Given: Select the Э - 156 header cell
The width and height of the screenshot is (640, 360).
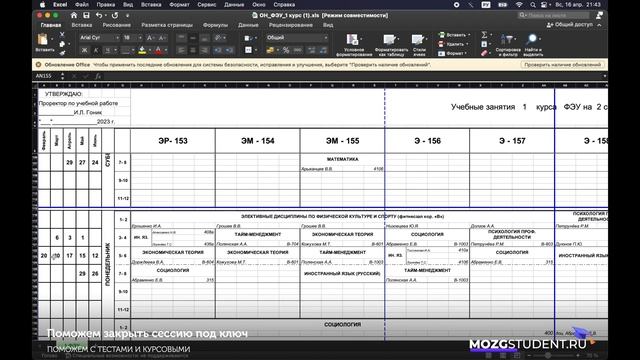Looking at the screenshot, I should (427, 141).
